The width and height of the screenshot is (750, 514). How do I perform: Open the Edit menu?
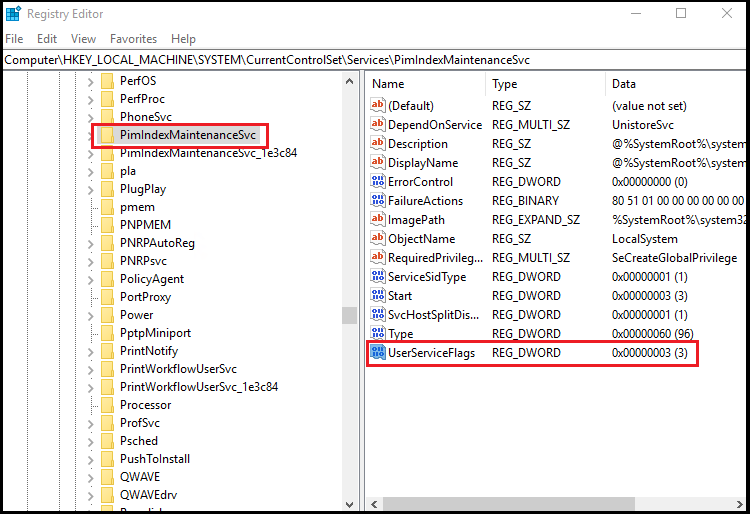tap(47, 39)
